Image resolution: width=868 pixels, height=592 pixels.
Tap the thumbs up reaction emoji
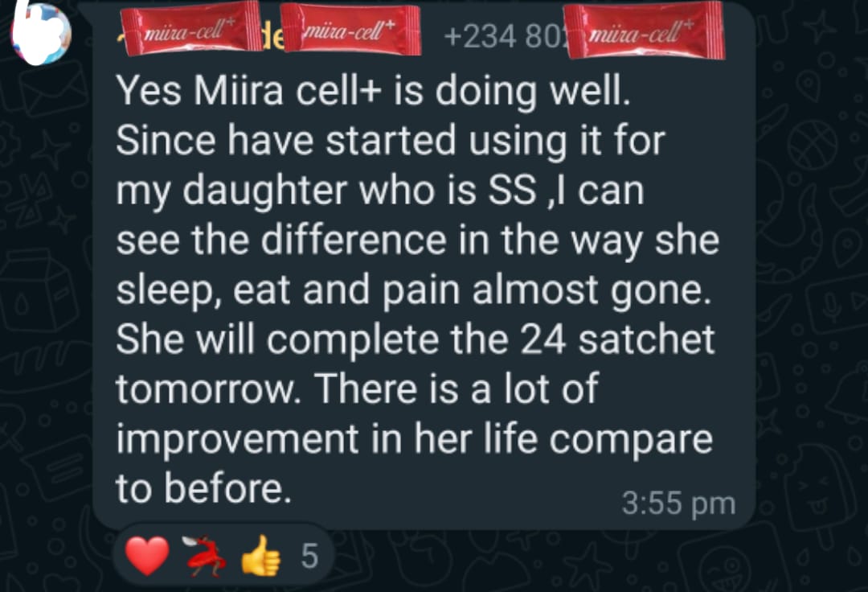pyautogui.click(x=261, y=556)
